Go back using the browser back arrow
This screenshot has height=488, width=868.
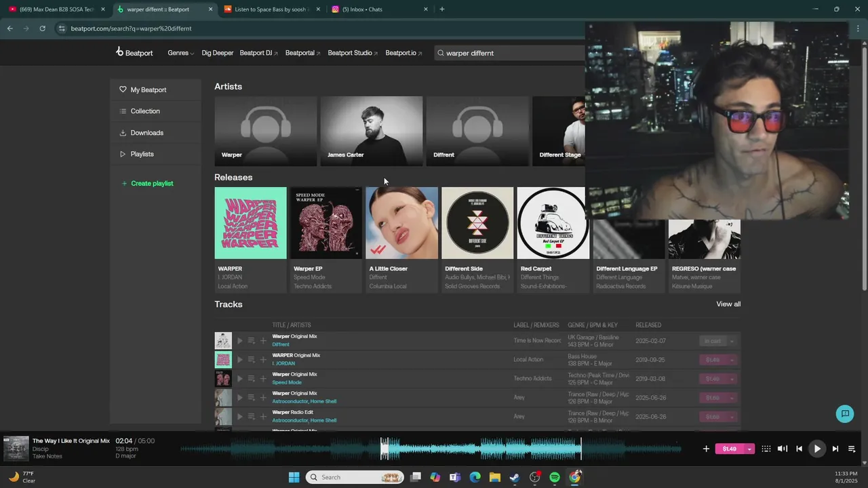coord(9,28)
